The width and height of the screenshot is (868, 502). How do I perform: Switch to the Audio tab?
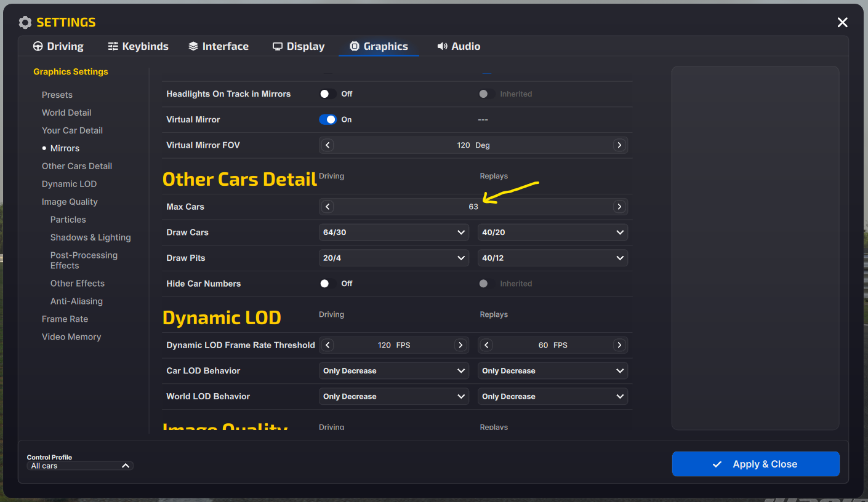click(x=459, y=46)
